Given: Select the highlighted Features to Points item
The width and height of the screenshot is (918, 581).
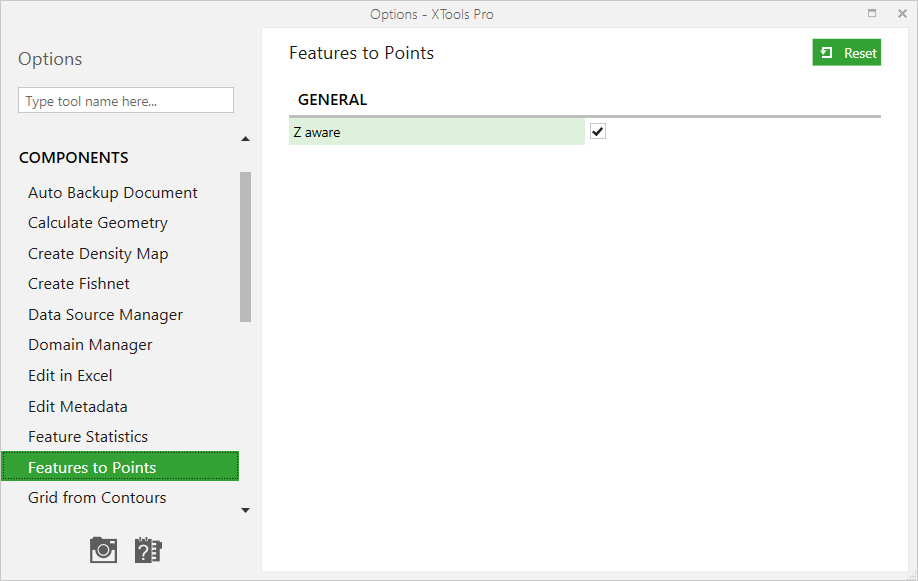Looking at the screenshot, I should pyautogui.click(x=120, y=466).
